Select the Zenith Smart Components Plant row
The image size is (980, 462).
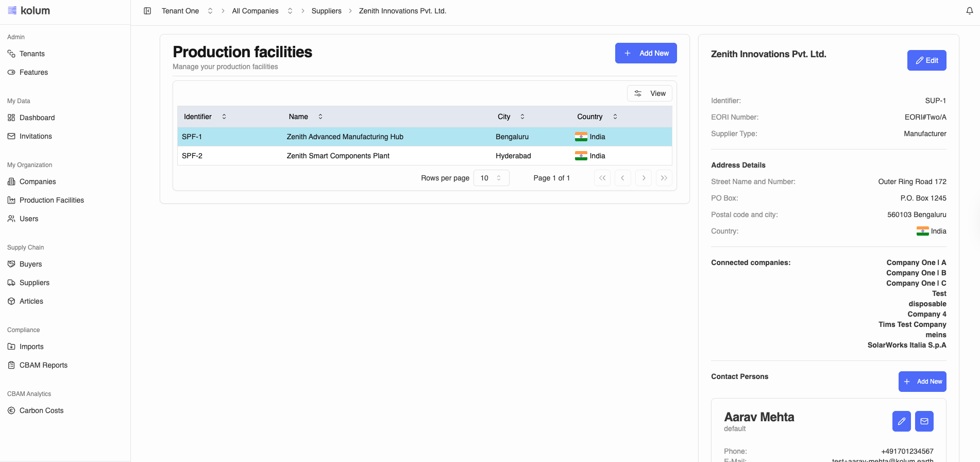[x=338, y=156]
